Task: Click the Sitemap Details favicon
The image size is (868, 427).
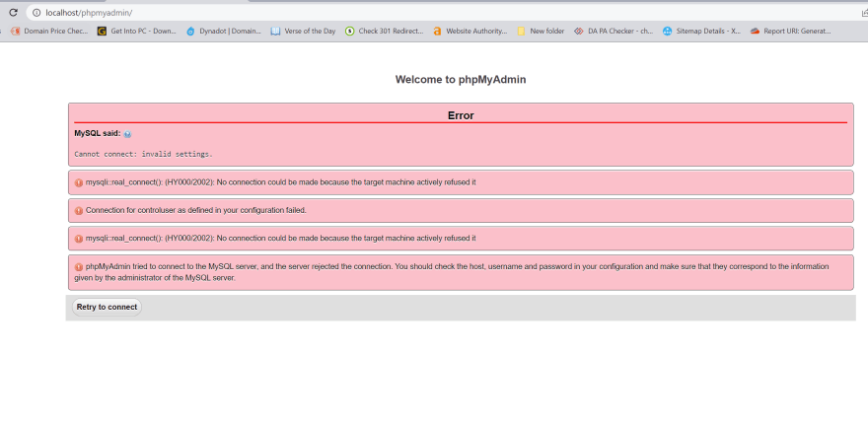Action: click(x=667, y=31)
